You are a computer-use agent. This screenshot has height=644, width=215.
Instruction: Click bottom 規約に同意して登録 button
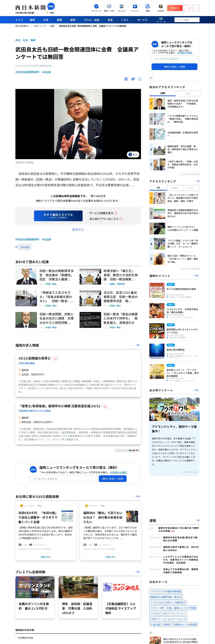pos(113,479)
